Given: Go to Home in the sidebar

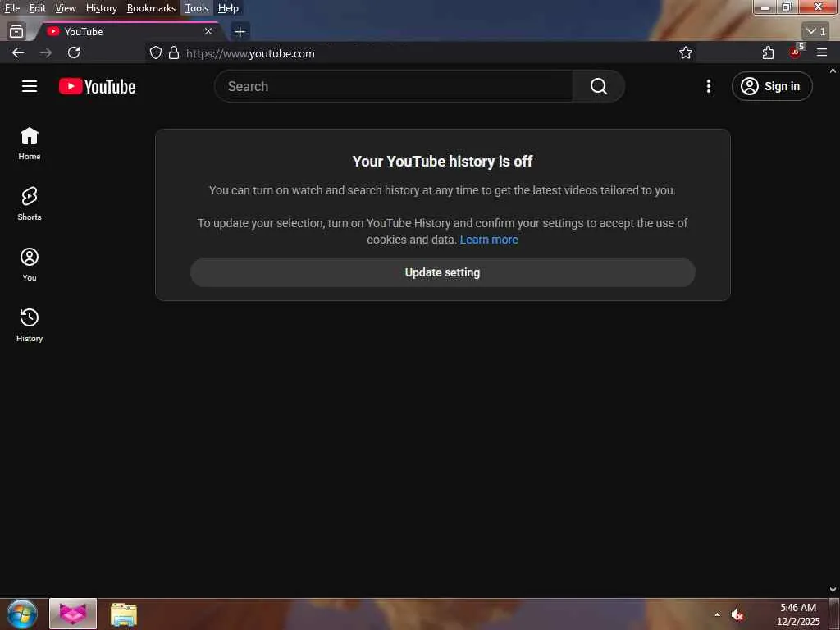Looking at the screenshot, I should [30, 144].
